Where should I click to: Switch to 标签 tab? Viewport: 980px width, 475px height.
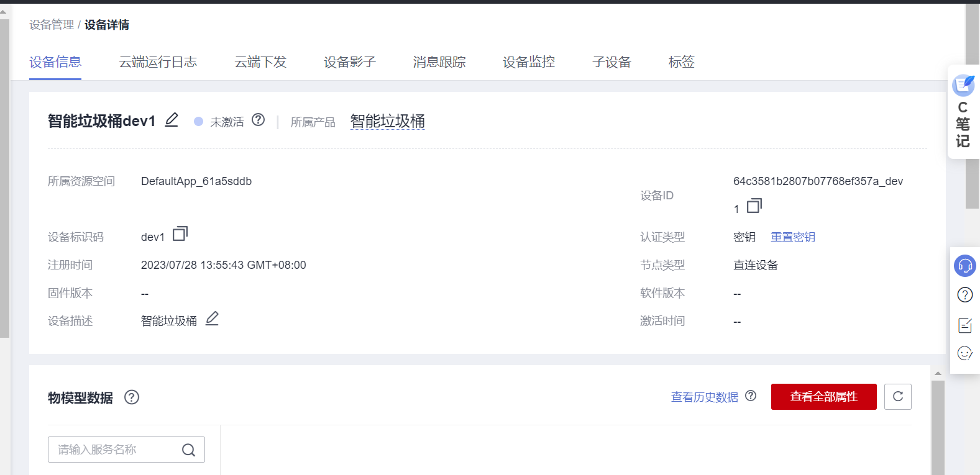point(682,62)
